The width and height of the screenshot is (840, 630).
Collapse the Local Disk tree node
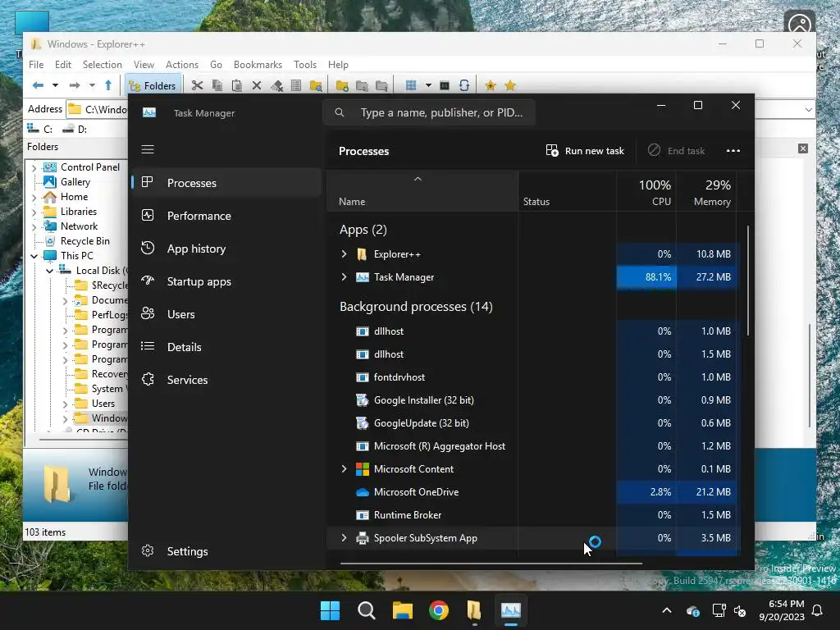tap(50, 271)
